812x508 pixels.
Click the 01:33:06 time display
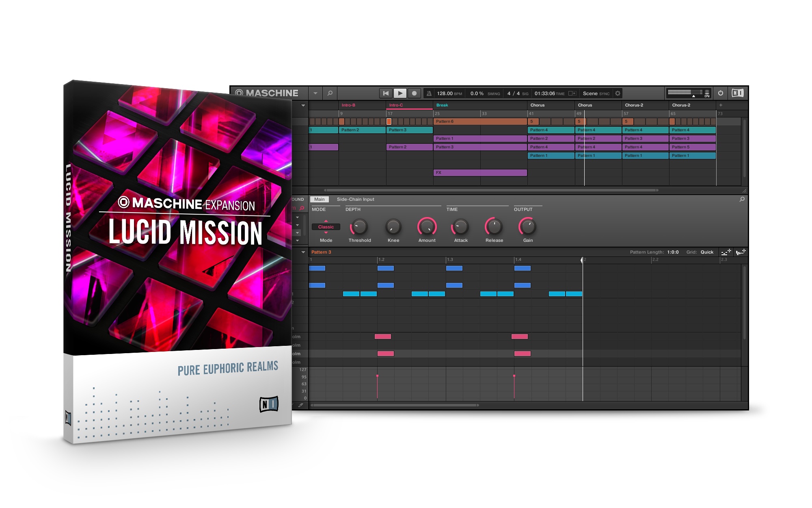pos(544,93)
